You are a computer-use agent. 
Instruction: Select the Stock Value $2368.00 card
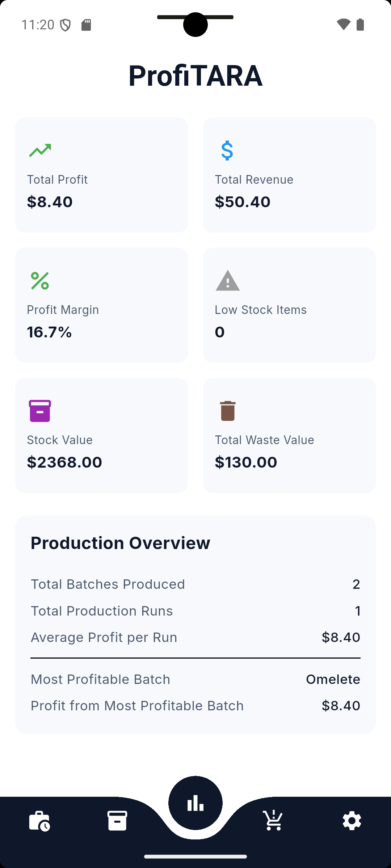click(x=101, y=435)
